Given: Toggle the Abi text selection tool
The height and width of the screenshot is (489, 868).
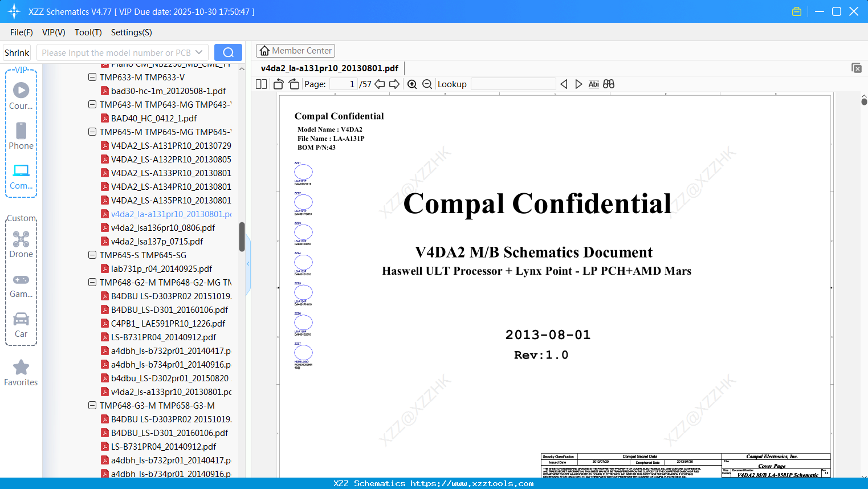Looking at the screenshot, I should point(594,84).
